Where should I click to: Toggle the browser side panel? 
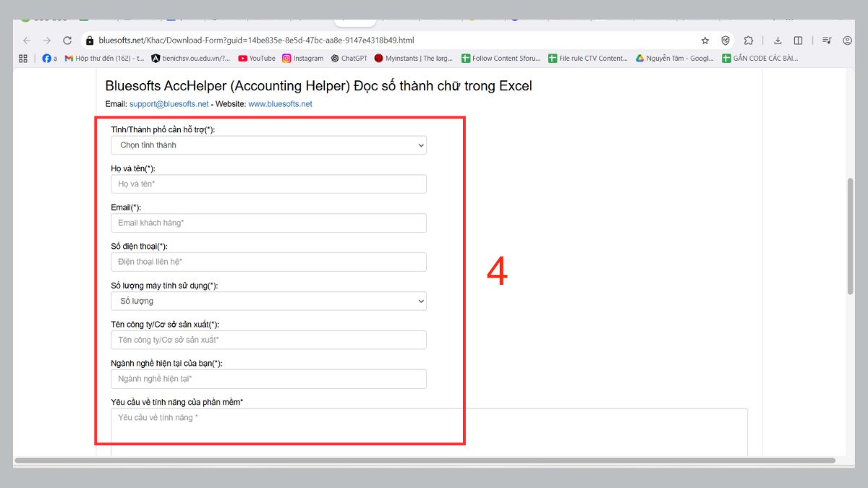(798, 40)
